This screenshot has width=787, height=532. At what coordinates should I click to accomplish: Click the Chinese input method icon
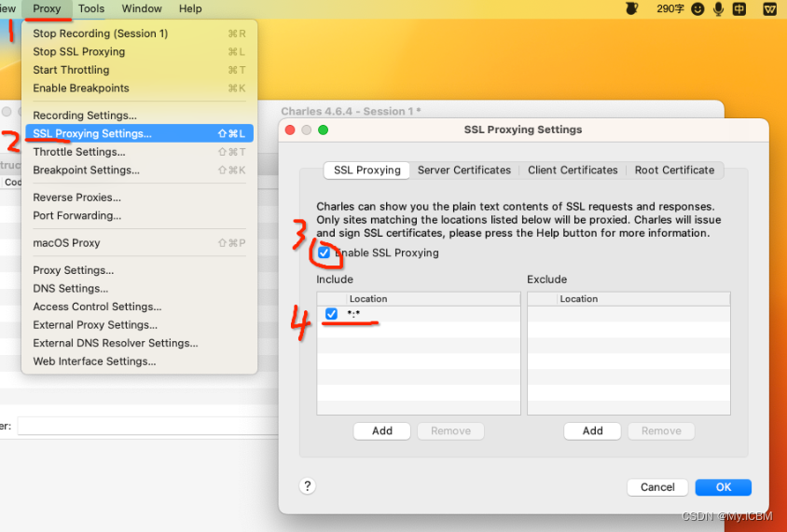click(739, 8)
